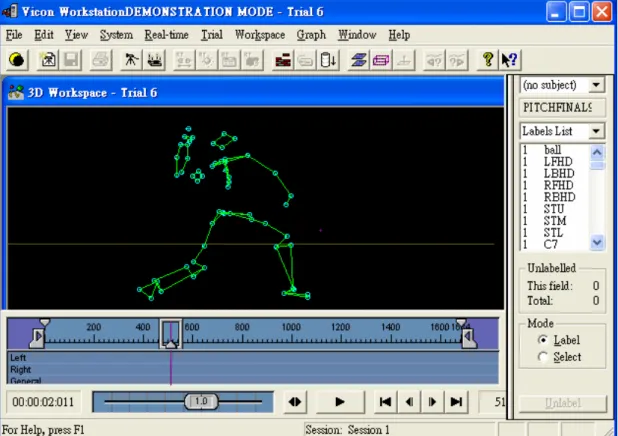Image resolution: width=618 pixels, height=436 pixels.
Task: Select the RFHD label in list
Action: pyautogui.click(x=558, y=185)
